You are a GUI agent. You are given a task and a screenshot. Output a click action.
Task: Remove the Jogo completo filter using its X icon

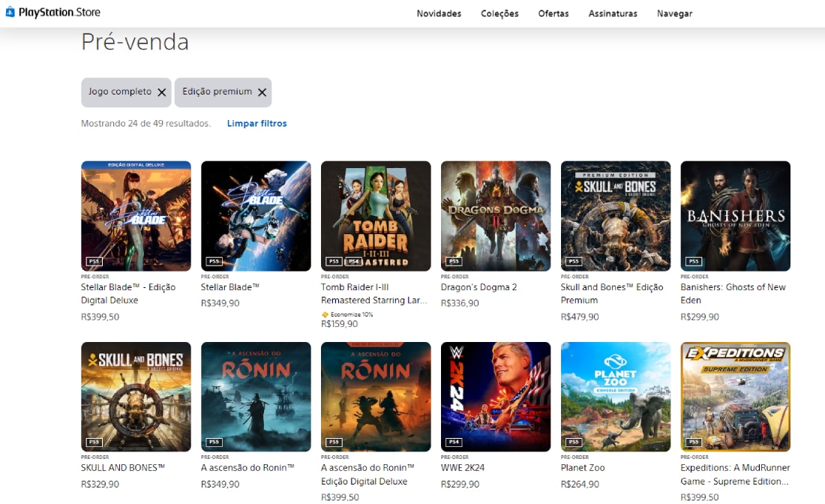(163, 91)
